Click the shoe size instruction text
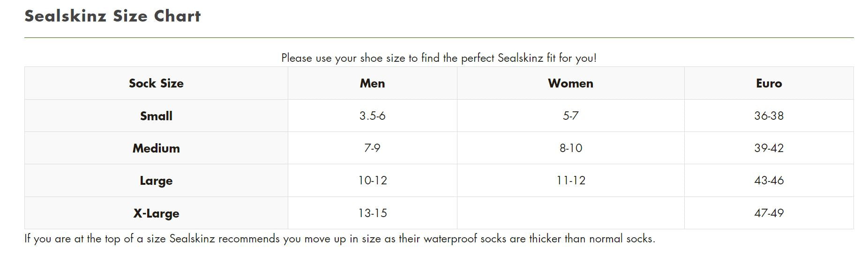Screen dimensions: 868x255 tap(439, 58)
